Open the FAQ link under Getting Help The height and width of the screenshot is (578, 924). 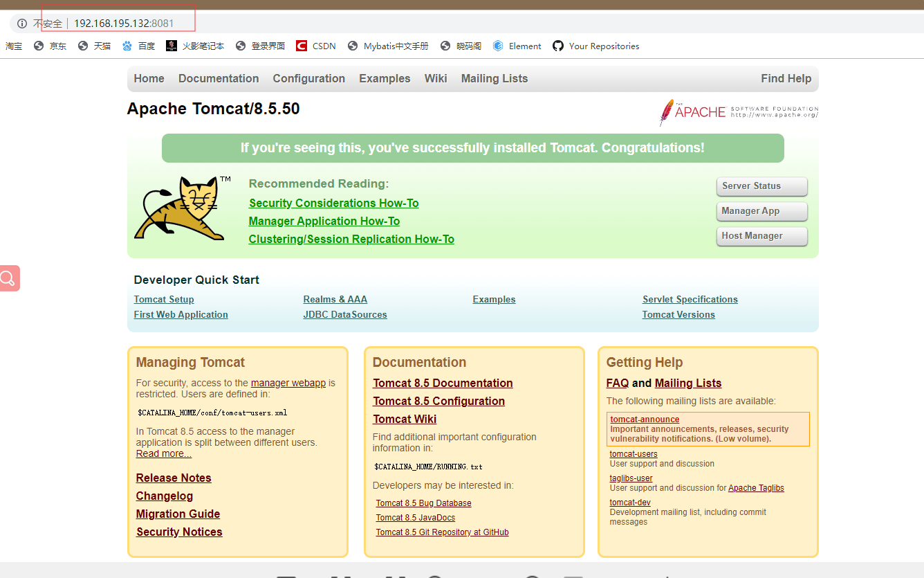(x=618, y=383)
